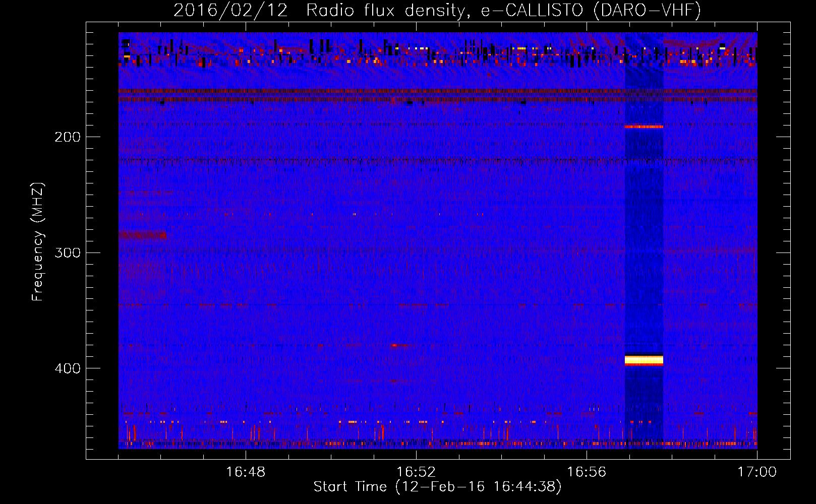Click the 'Start Time (12-Feb-16 16:44:38)' label

(x=437, y=487)
